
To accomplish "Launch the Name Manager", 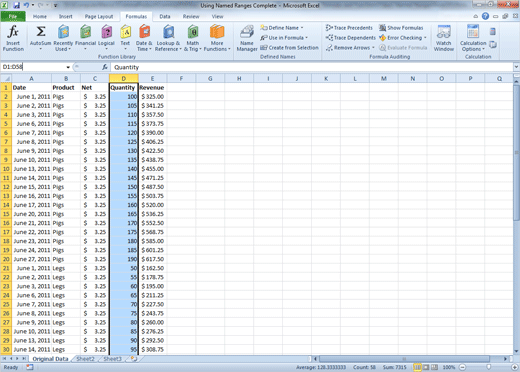I will (247, 38).
